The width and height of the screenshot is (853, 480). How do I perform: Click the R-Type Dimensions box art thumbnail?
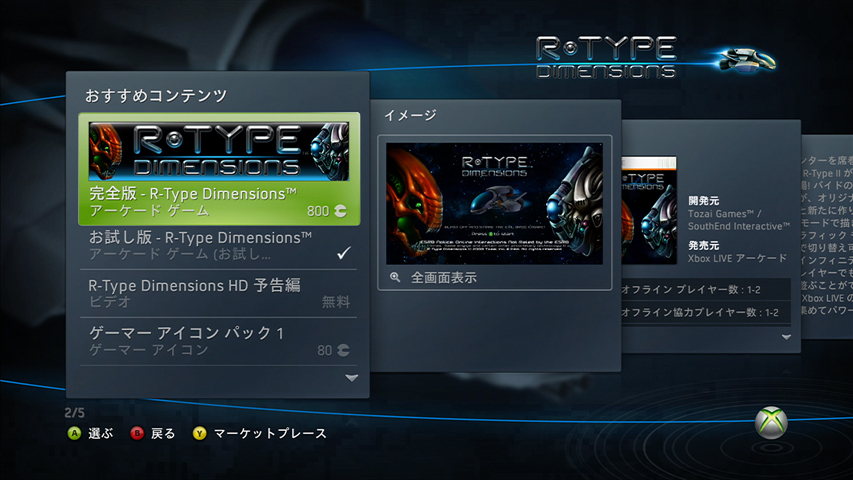click(649, 210)
